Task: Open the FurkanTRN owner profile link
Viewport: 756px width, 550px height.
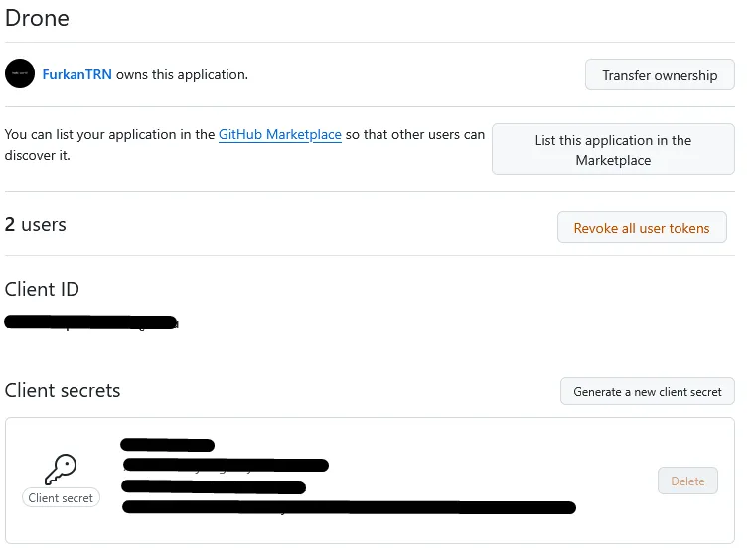Action: tap(77, 74)
